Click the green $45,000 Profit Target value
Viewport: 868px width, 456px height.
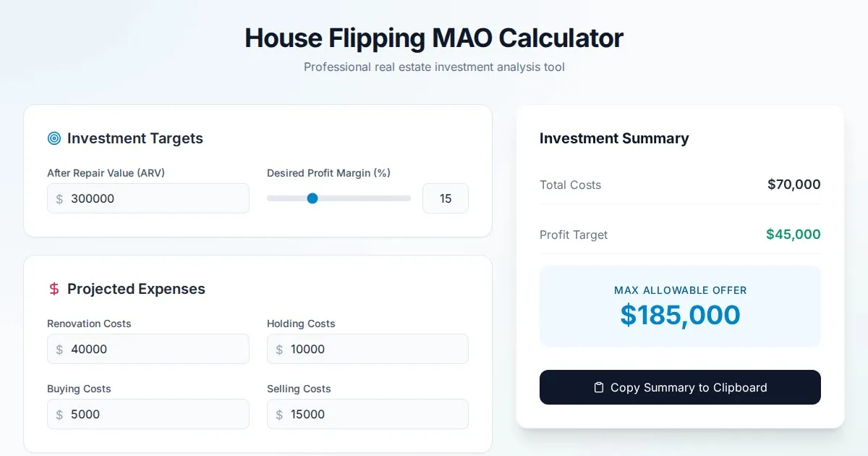[x=793, y=235]
